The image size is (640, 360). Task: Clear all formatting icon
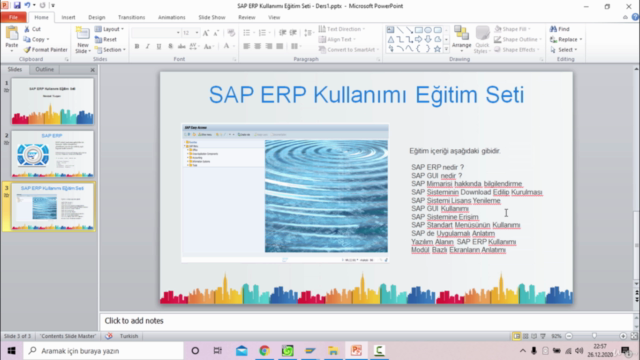[x=231, y=33]
